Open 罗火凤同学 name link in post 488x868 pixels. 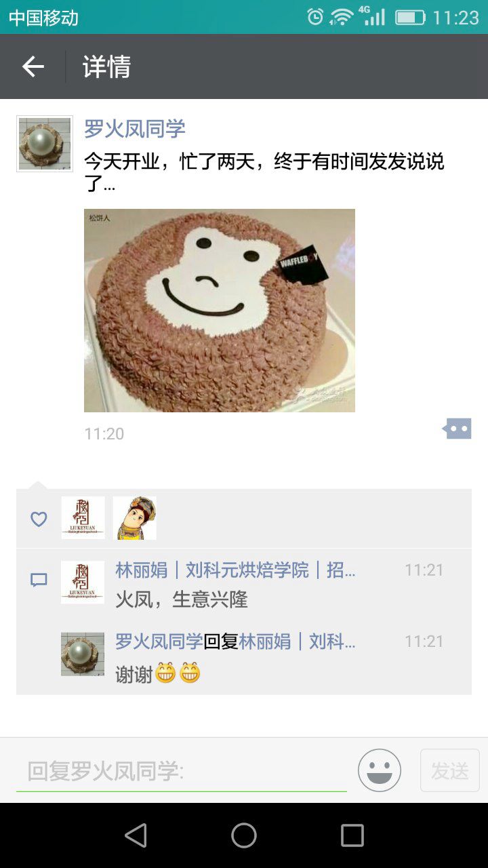pyautogui.click(x=135, y=129)
